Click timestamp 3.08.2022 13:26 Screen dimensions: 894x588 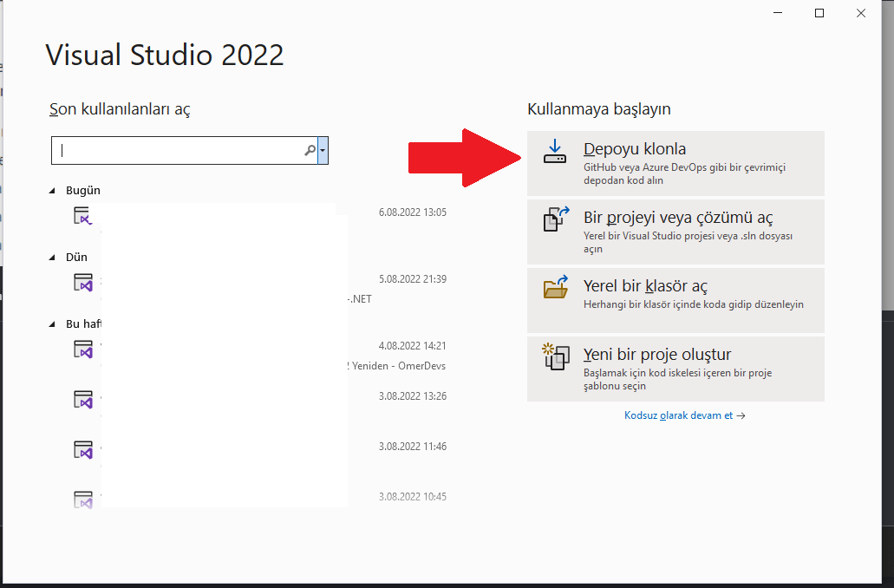[x=413, y=395]
